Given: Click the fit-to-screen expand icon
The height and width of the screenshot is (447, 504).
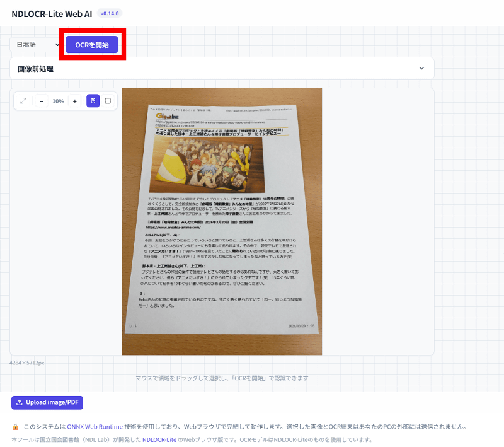Looking at the screenshot, I should click(23, 101).
